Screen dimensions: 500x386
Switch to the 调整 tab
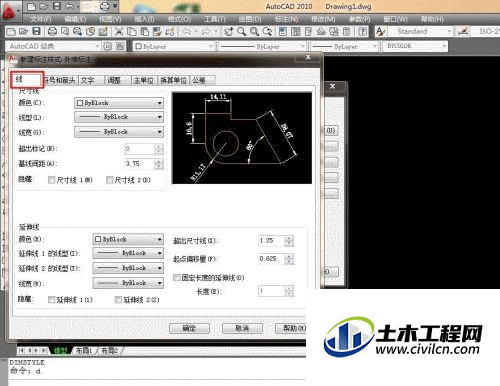pyautogui.click(x=117, y=80)
